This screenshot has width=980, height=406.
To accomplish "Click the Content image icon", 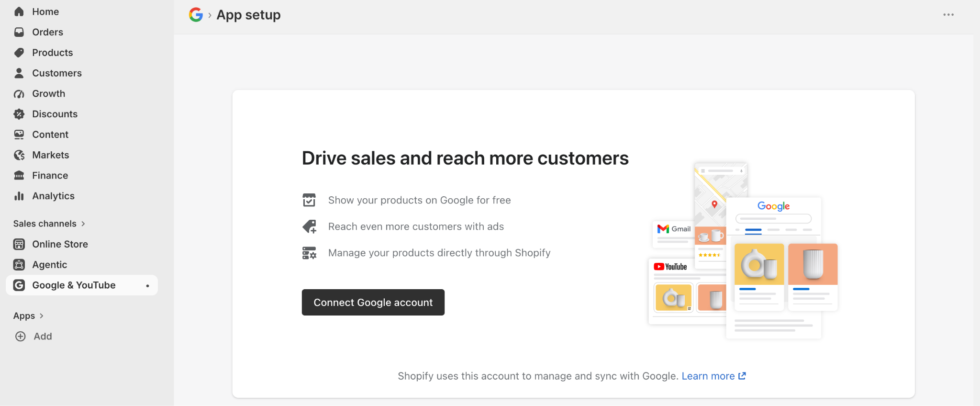I will [19, 135].
